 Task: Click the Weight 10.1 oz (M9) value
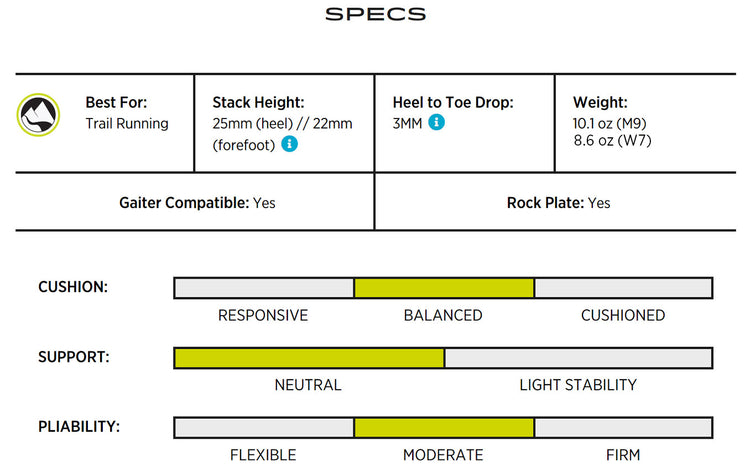pos(609,123)
